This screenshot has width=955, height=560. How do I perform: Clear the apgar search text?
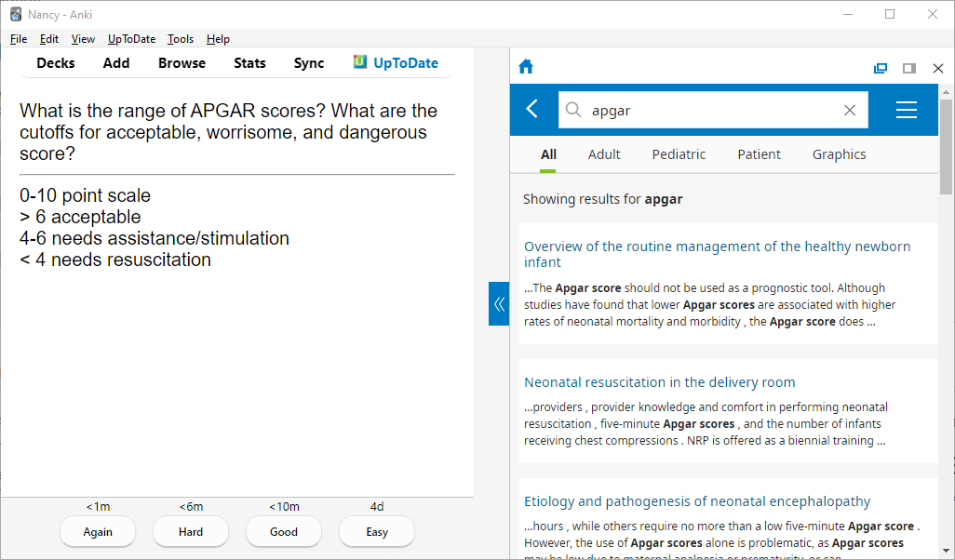point(849,111)
